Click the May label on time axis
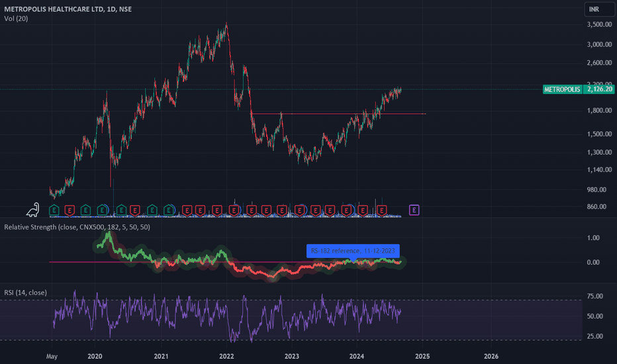617x364 pixels. point(52,357)
